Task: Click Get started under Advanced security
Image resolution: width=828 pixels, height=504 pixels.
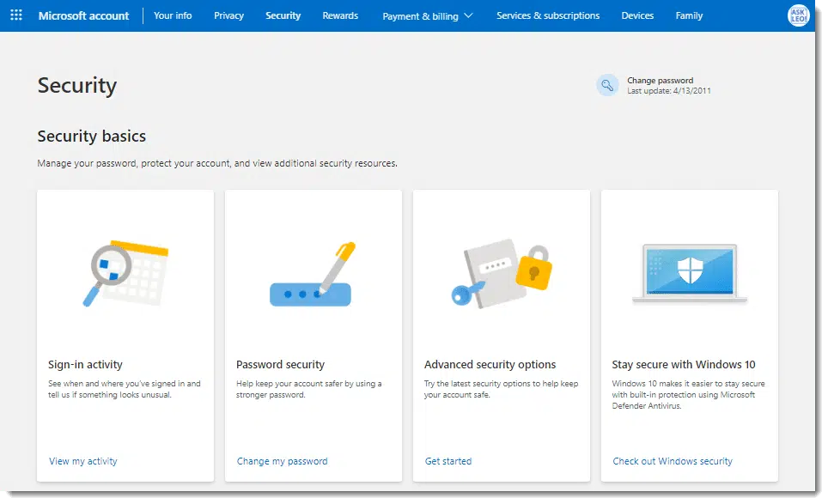Action: [x=447, y=461]
